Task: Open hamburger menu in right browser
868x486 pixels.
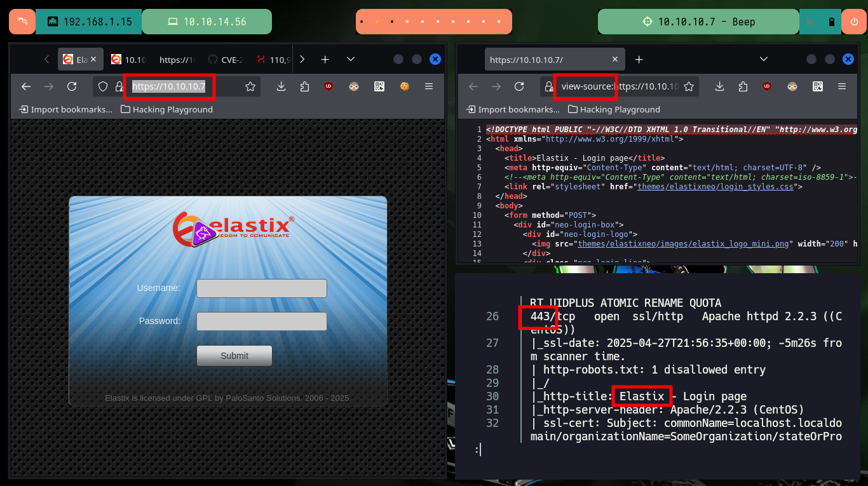Action: tap(842, 86)
